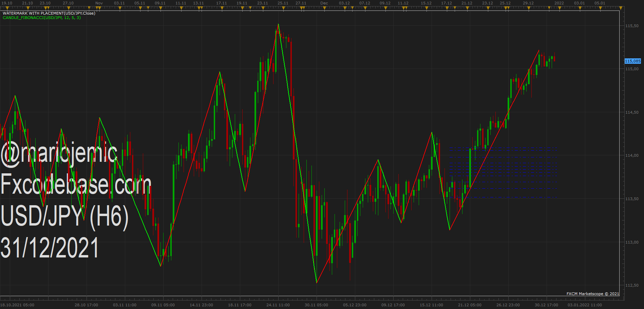Click the 09.12 17:00 time label

393,305
